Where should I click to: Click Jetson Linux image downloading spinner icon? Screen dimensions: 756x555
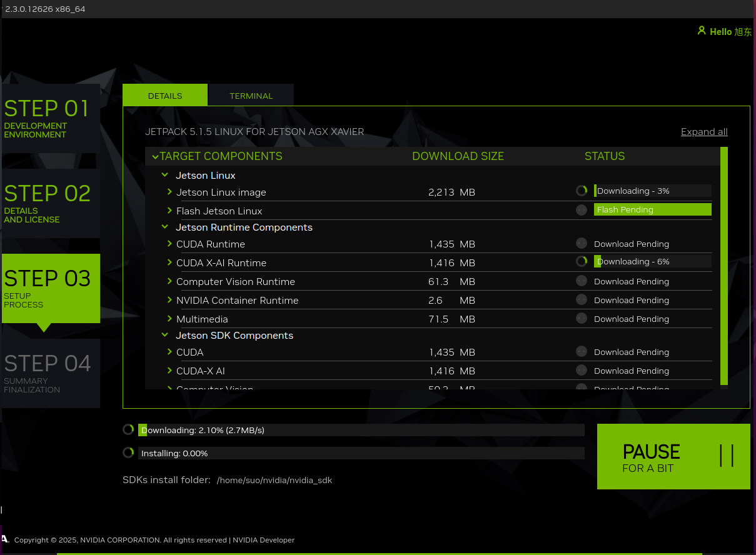pyautogui.click(x=582, y=191)
